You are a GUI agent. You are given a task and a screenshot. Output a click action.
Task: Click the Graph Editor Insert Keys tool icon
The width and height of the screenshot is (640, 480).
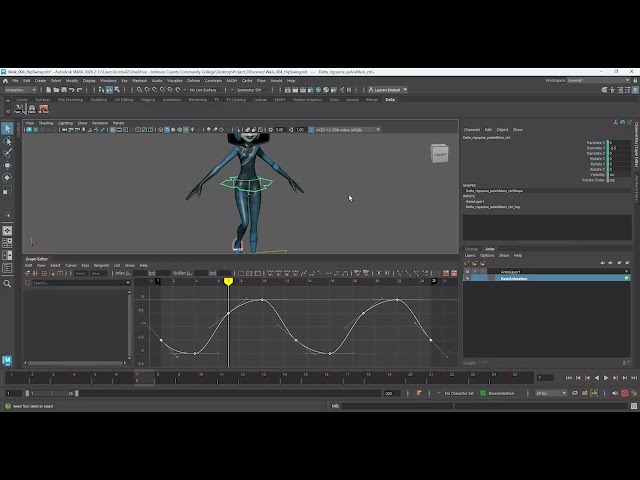click(35, 273)
